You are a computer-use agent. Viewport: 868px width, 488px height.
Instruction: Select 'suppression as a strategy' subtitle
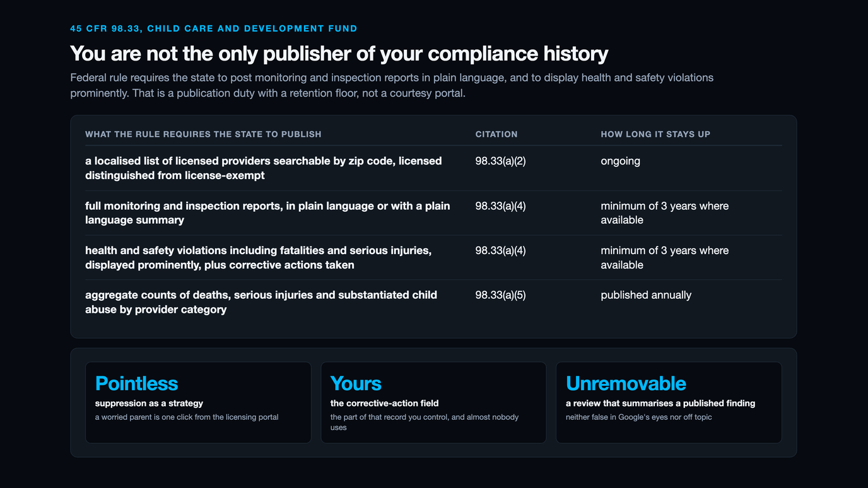click(149, 404)
